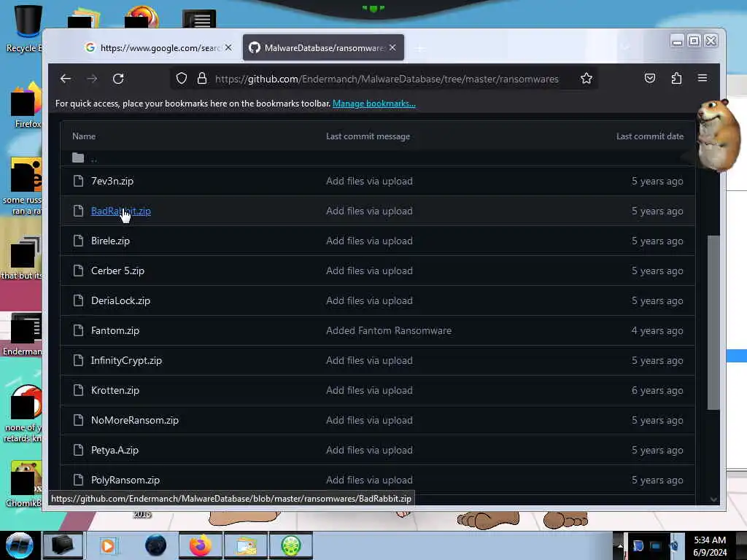
Task: Open Cerber 5.zip file
Action: [x=117, y=271]
